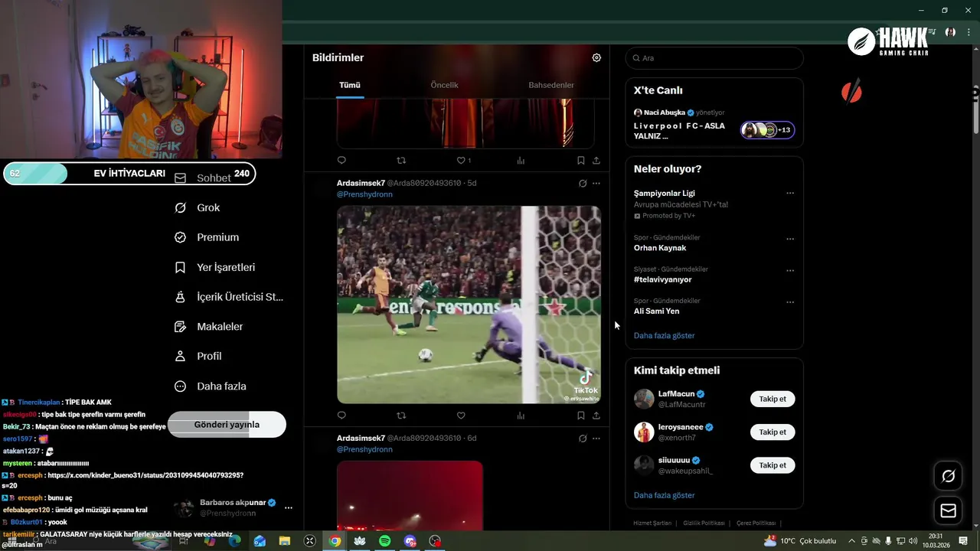
Task: Open more options for Ali Sami Yen trend
Action: coord(790,302)
